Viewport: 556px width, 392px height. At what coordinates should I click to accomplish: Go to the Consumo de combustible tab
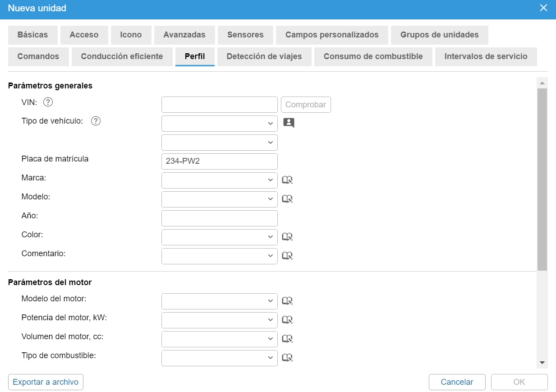(373, 57)
